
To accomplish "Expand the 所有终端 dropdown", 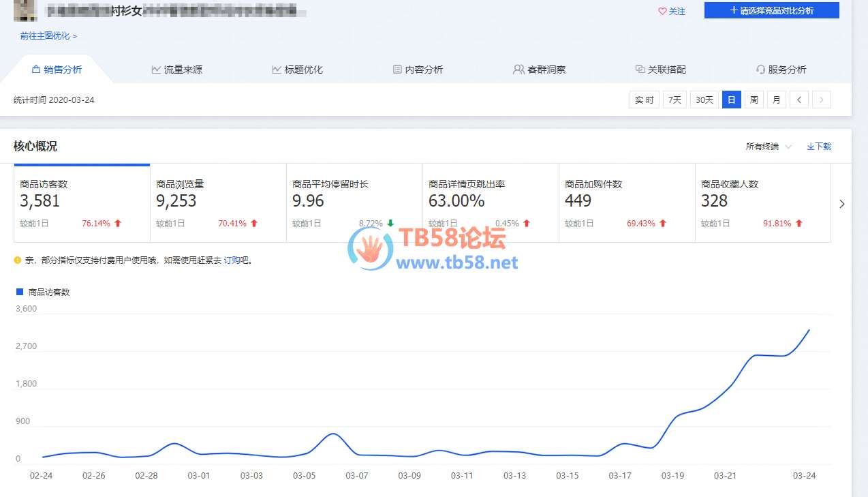I will click(x=769, y=147).
